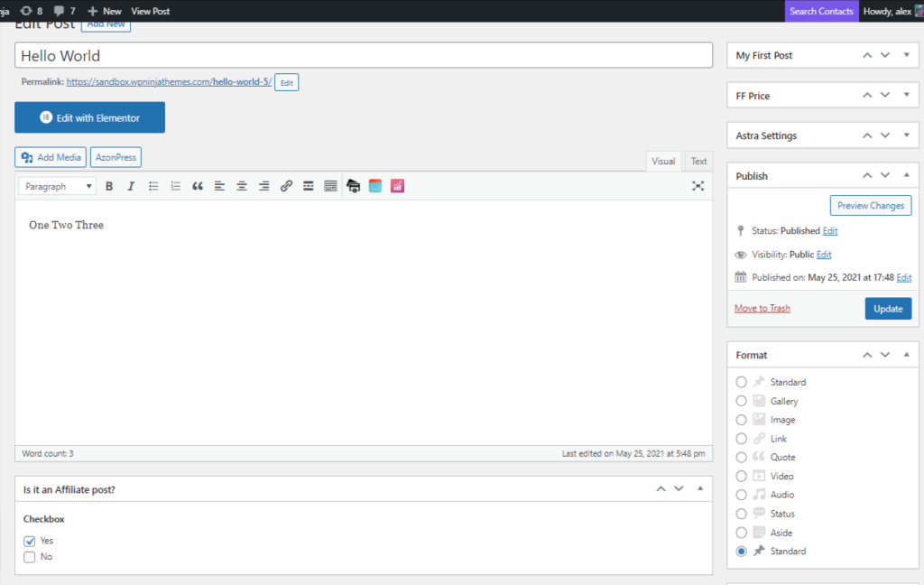Click the Update button
Image resolution: width=924 pixels, height=585 pixels.
tap(888, 308)
